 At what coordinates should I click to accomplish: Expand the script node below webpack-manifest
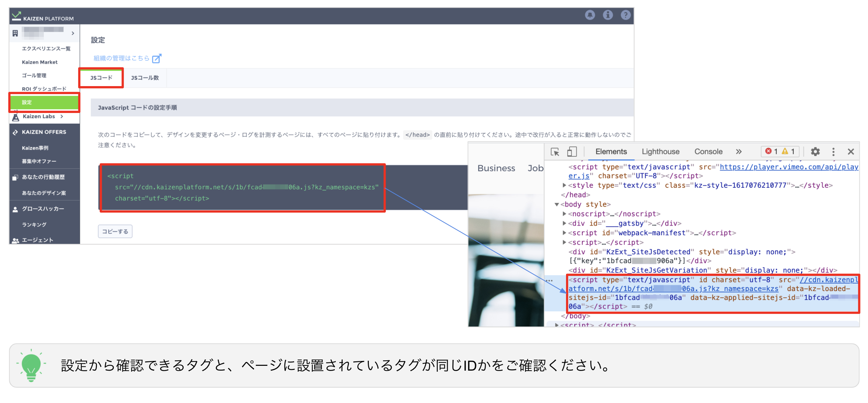click(564, 242)
